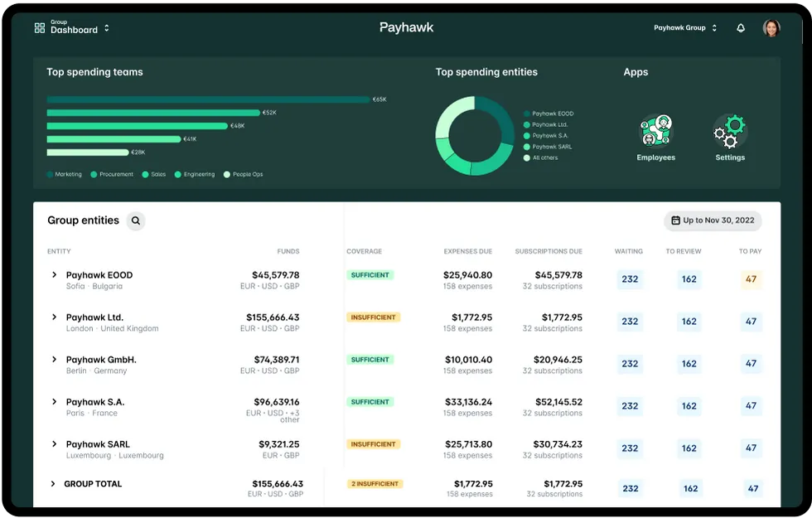The image size is (812, 518).
Task: Click the 47 TO PAY count for Payhawk GmbH.
Action: 751,363
